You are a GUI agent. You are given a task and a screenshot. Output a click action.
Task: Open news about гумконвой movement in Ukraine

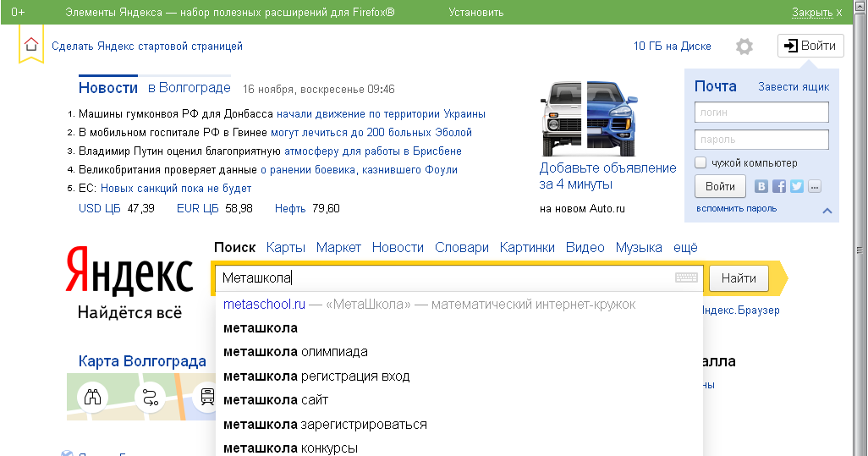381,114
